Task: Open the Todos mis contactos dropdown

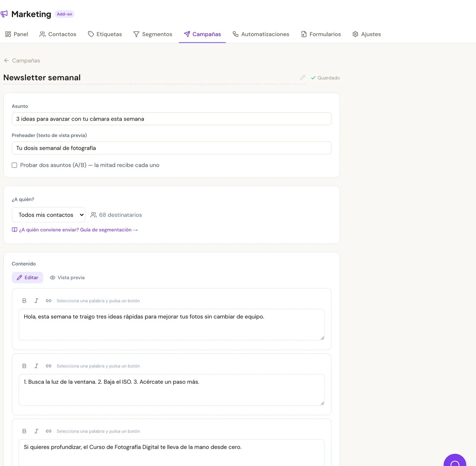Action: [48, 215]
